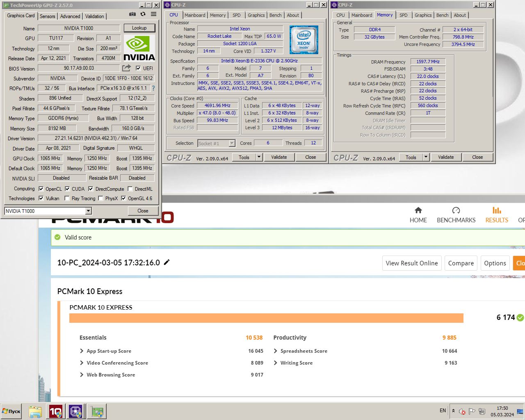Open the GPU-Z hamburger menu icon
Viewport: 525px width, 420px height.
tap(153, 14)
